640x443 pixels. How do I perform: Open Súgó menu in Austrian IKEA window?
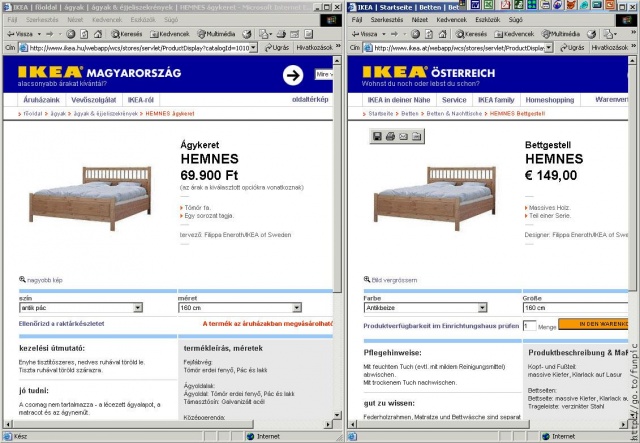[516, 20]
